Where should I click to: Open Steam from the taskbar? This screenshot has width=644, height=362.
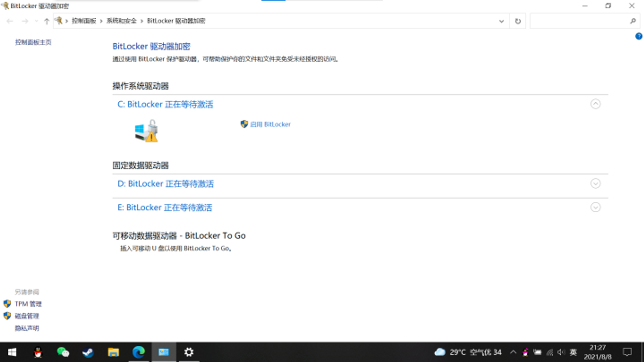88,352
